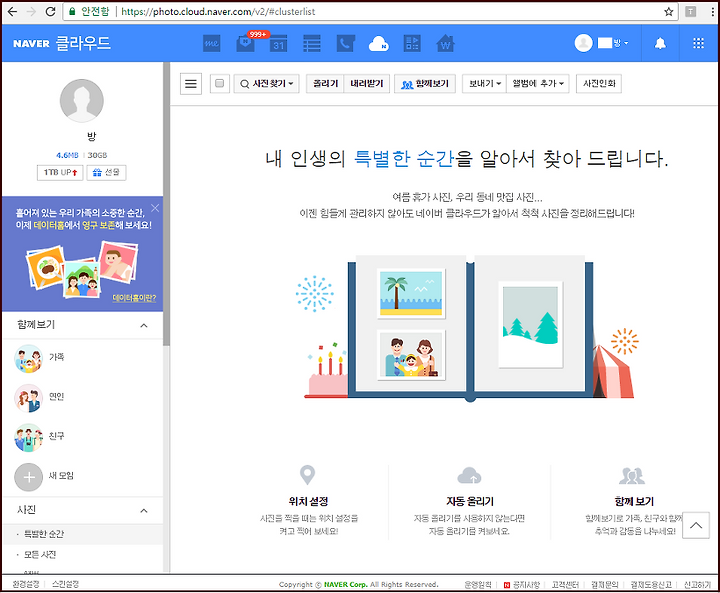Open the 사진 찾기 dropdown
The image size is (720, 593).
click(266, 84)
